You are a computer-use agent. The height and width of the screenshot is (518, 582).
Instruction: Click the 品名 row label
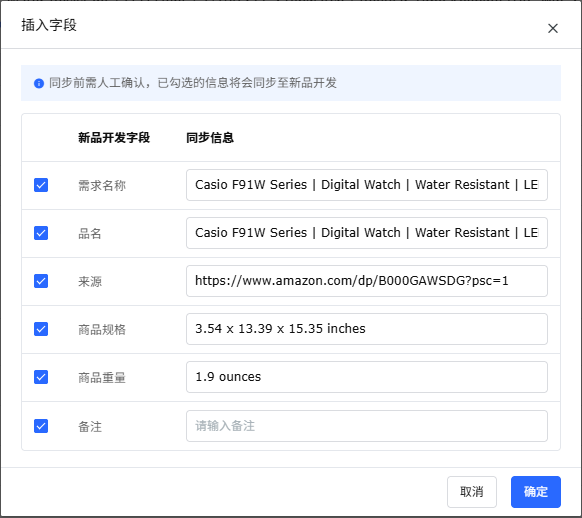90,233
